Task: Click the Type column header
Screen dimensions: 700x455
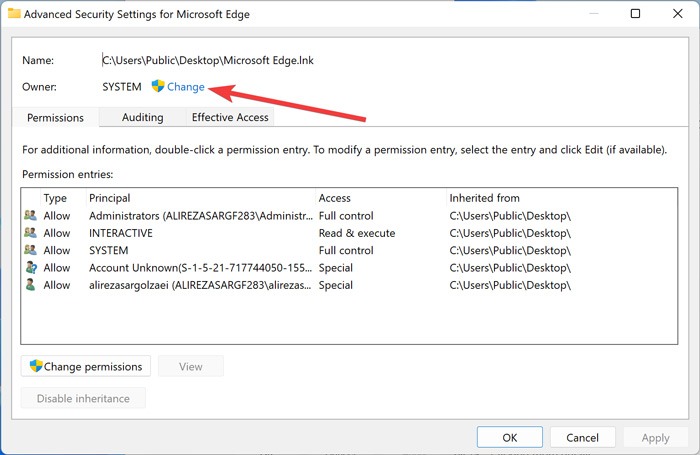Action: pyautogui.click(x=55, y=198)
